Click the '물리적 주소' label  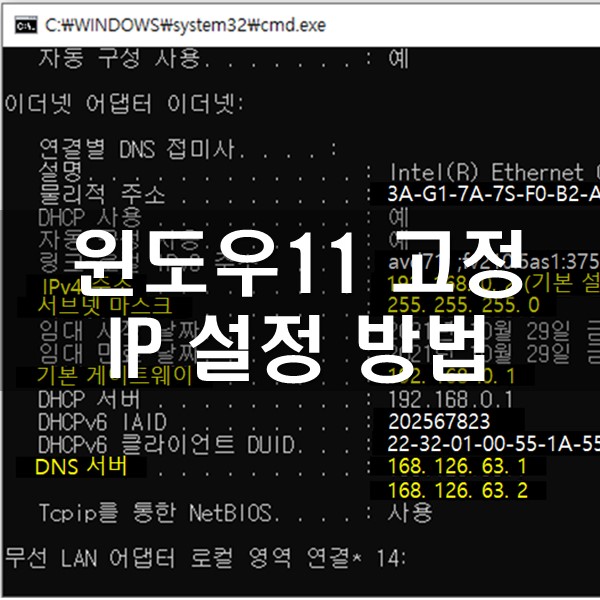[x=102, y=194]
